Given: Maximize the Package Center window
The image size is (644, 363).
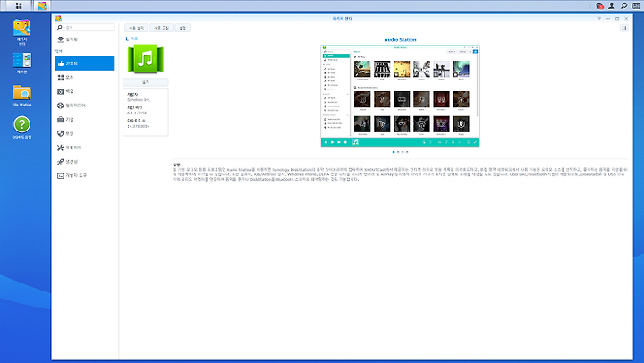Looking at the screenshot, I should (617, 19).
